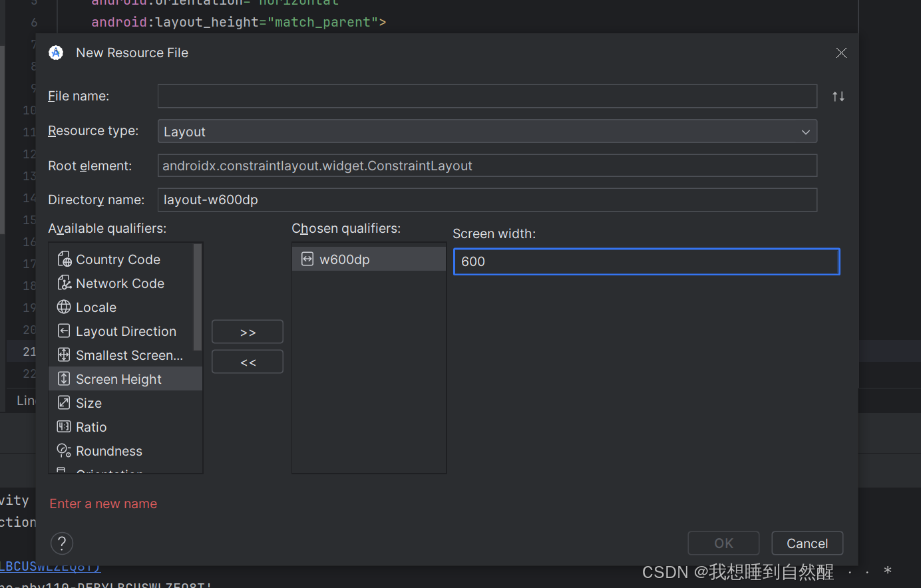This screenshot has width=921, height=588.
Task: Click the Directory name field
Action: 487,200
